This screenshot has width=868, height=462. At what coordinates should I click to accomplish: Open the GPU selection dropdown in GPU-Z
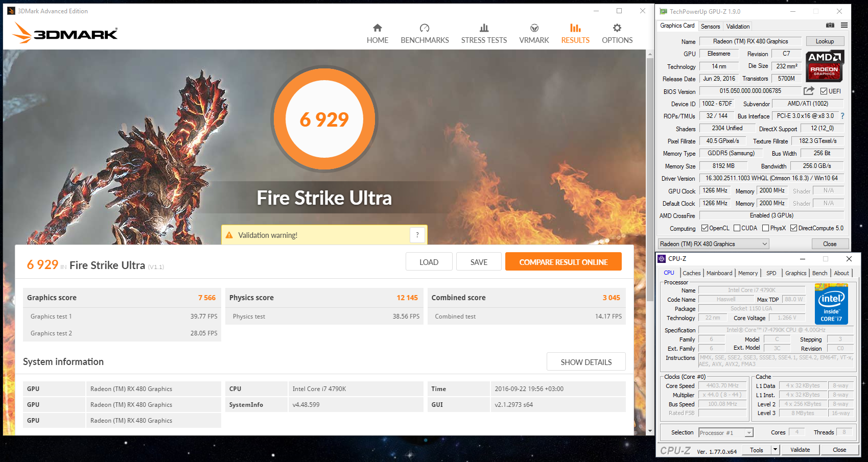pyautogui.click(x=713, y=244)
